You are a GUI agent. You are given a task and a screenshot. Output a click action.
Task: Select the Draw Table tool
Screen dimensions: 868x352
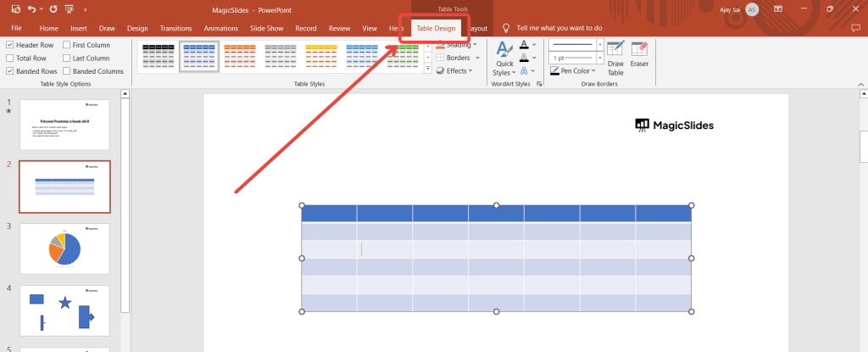tap(615, 59)
